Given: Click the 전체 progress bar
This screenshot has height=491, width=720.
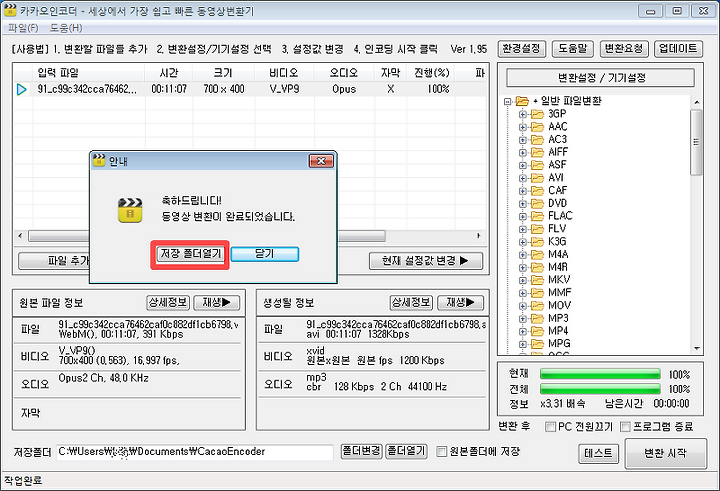Looking at the screenshot, I should coord(600,389).
